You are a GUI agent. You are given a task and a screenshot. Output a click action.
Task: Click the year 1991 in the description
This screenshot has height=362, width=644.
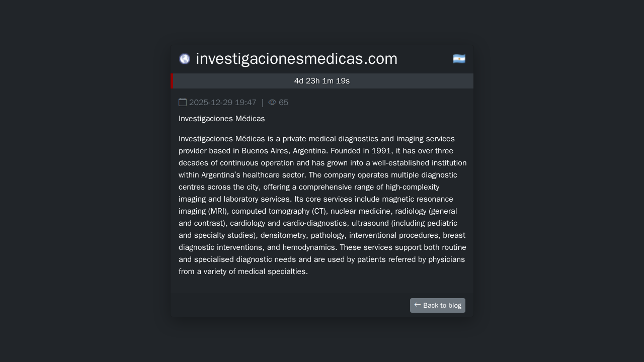(382, 151)
